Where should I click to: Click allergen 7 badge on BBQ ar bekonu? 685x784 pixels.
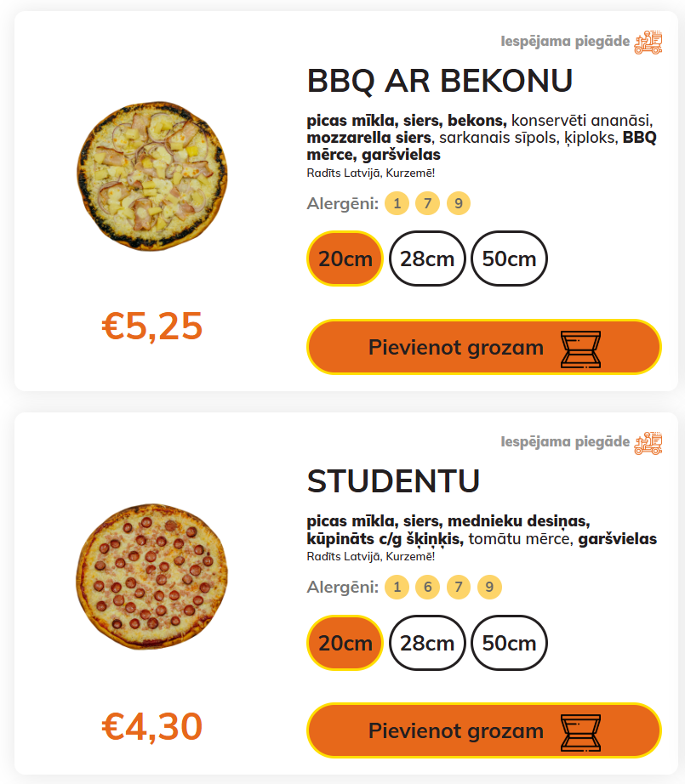pyautogui.click(x=427, y=203)
